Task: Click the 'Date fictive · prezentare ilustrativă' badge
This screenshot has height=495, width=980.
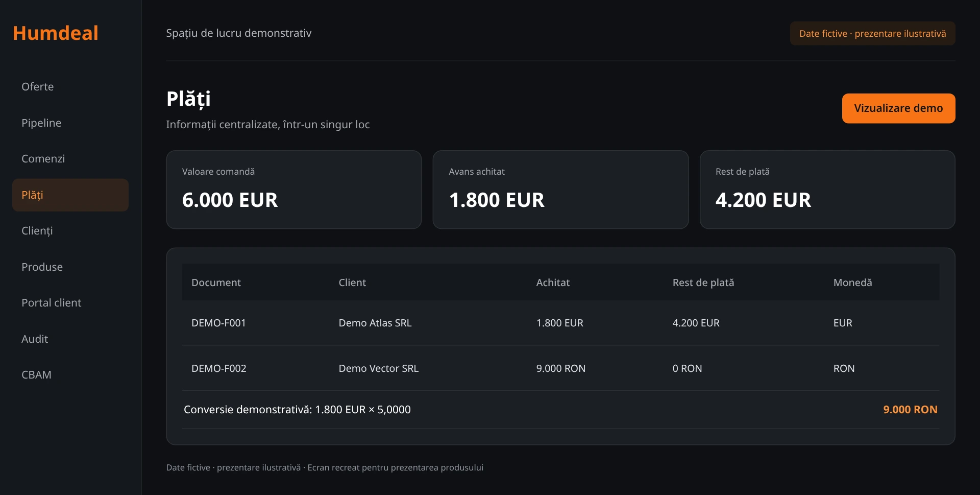Action: coord(872,34)
